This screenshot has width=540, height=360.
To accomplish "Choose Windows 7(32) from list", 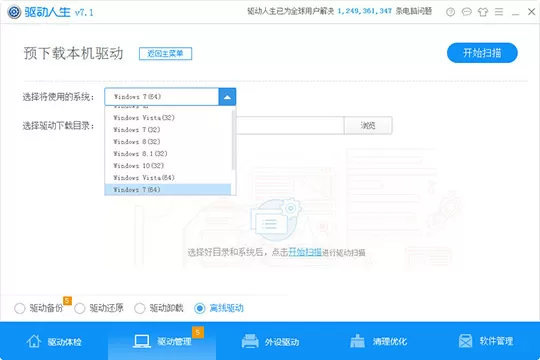I will [168, 130].
